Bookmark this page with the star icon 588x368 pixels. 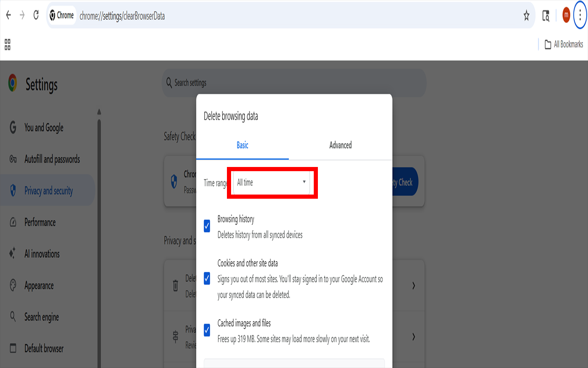point(526,16)
